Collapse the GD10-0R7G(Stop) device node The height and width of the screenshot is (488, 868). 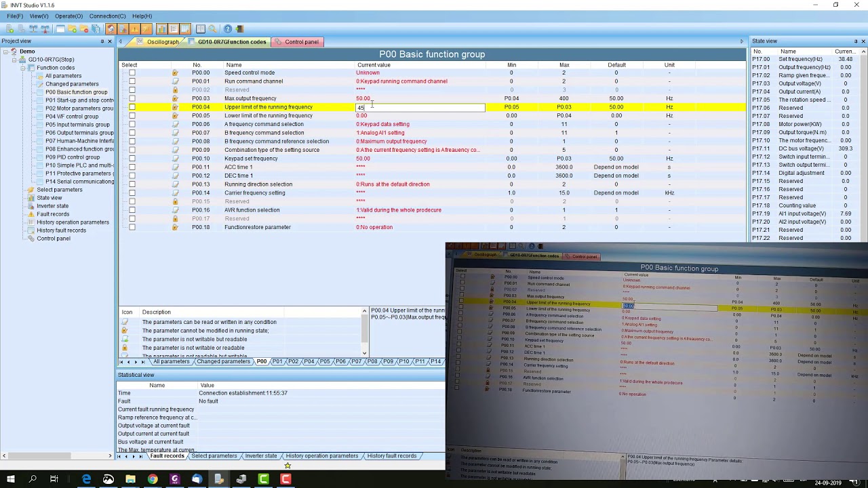pyautogui.click(x=14, y=60)
